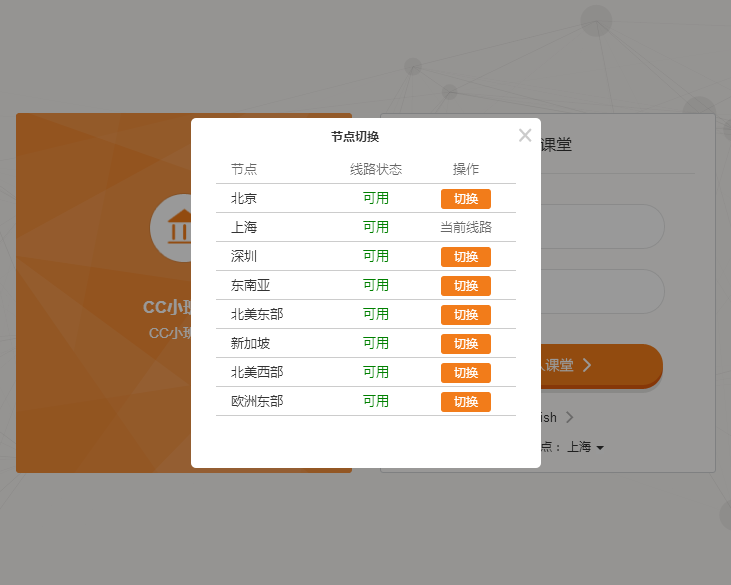Select 切换 in the 新加坡 row
The width and height of the screenshot is (731, 585).
[x=465, y=344]
